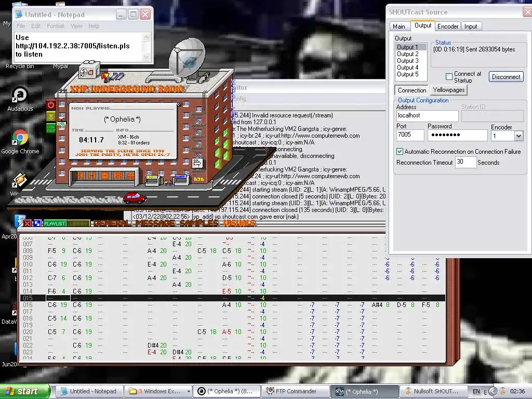
Task: Select Output 4 in output list
Action: pos(408,68)
